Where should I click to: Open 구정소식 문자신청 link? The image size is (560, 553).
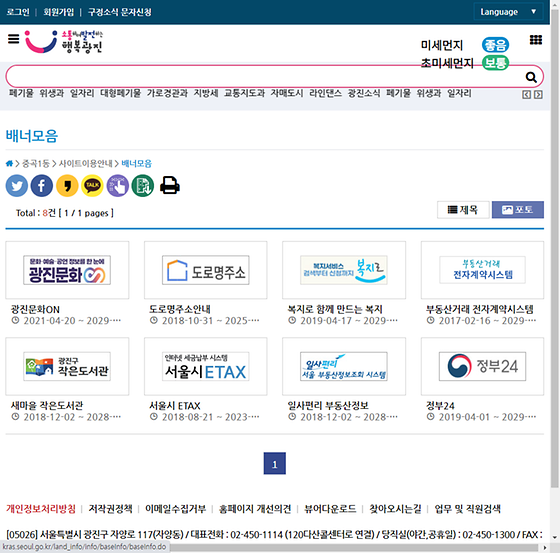[x=120, y=12]
